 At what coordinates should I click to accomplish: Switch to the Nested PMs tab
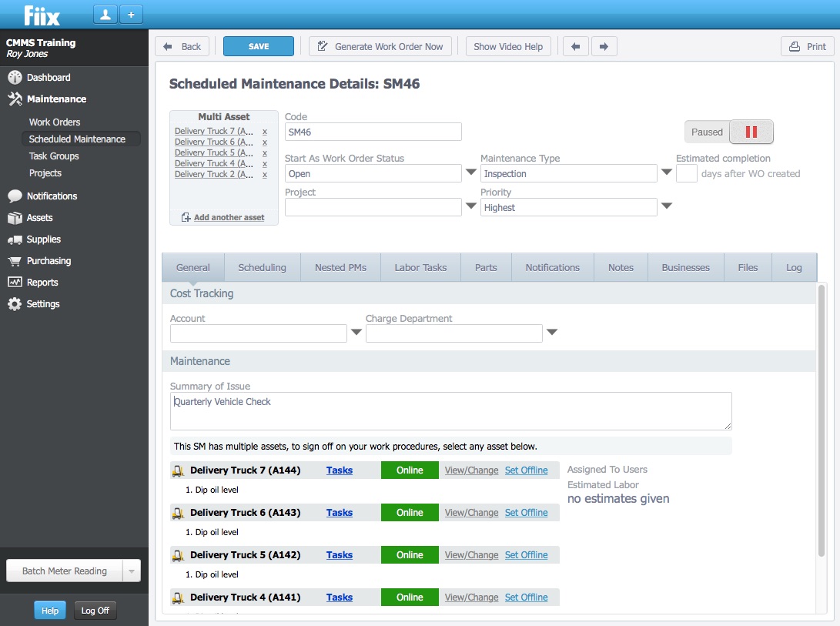coord(341,267)
